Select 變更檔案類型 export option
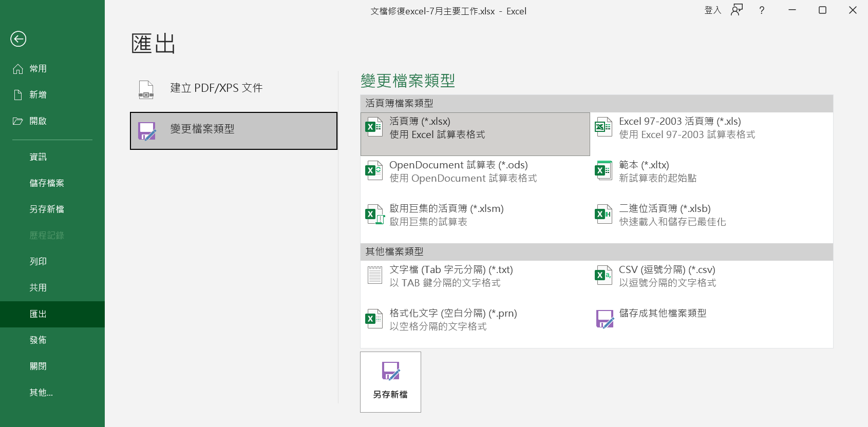Viewport: 868px width, 427px height. [234, 131]
